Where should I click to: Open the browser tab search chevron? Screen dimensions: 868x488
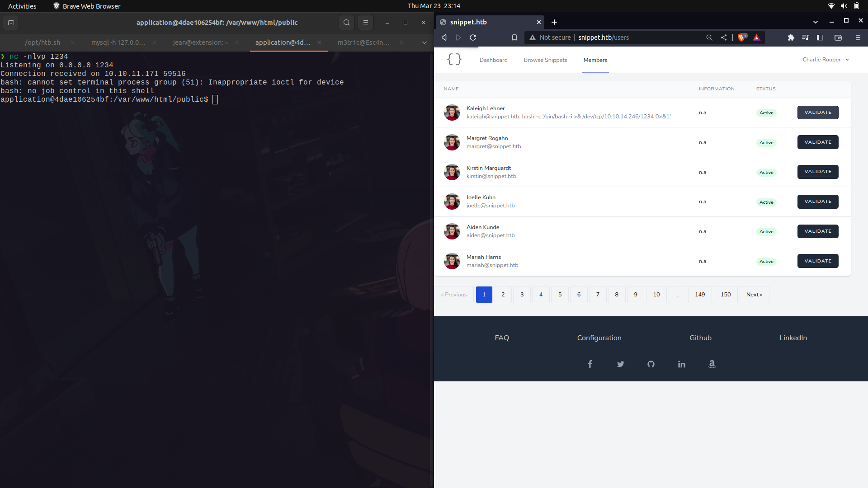(816, 22)
